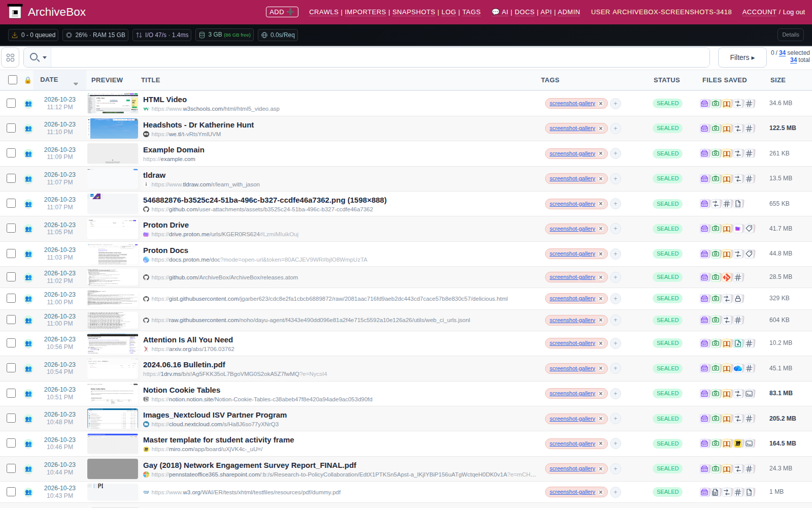Screen dimensions: 812x508
Task: Select Example Domain row checkbox
Action: tap(11, 153)
